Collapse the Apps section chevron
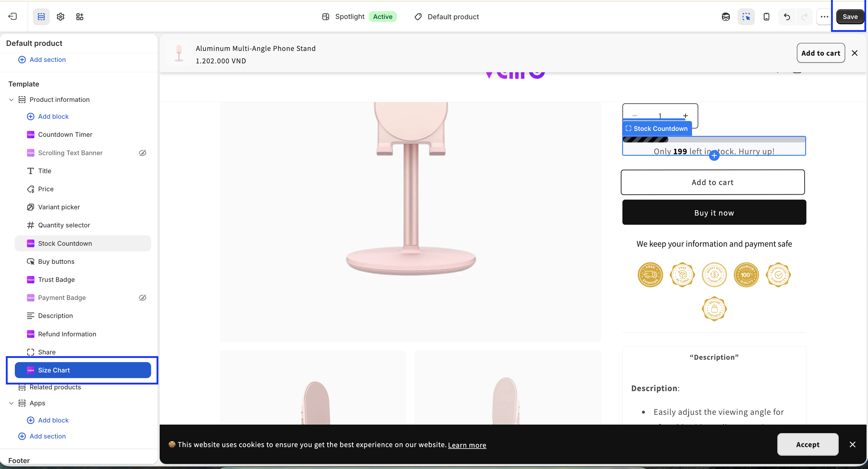Viewport: 868px width, 469px height. (11, 403)
